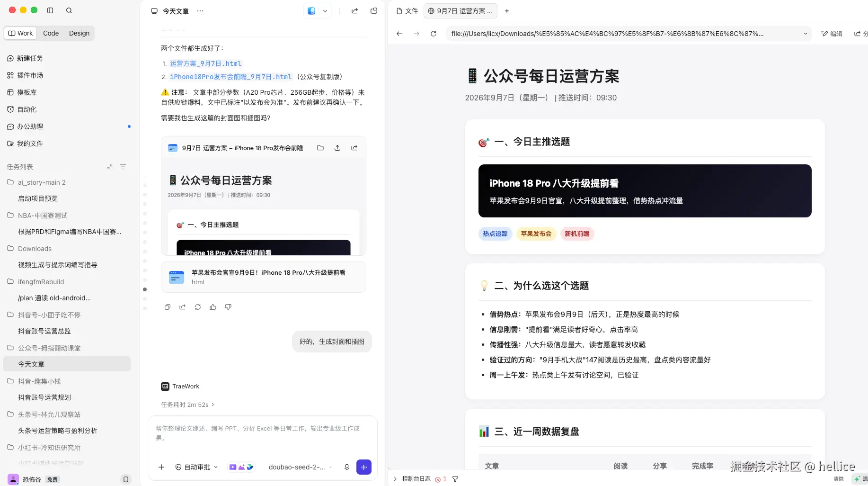
Task: Add an attachment with the plus icon
Action: (x=161, y=467)
